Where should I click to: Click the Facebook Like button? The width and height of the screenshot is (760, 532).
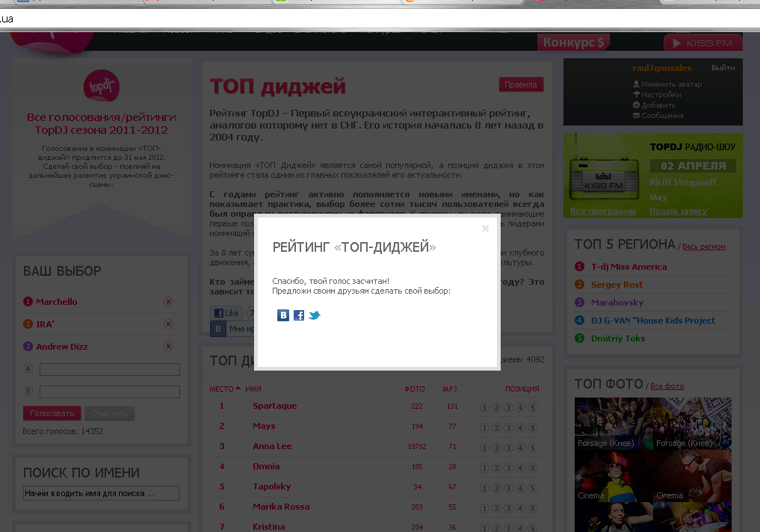(x=227, y=313)
